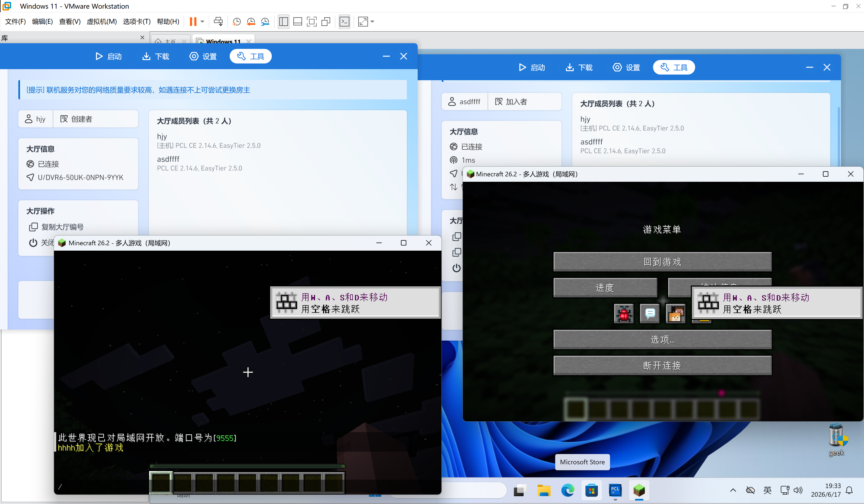Switch to 启动 in hjy's PCL window
This screenshot has width=864, height=504.
(108, 56)
